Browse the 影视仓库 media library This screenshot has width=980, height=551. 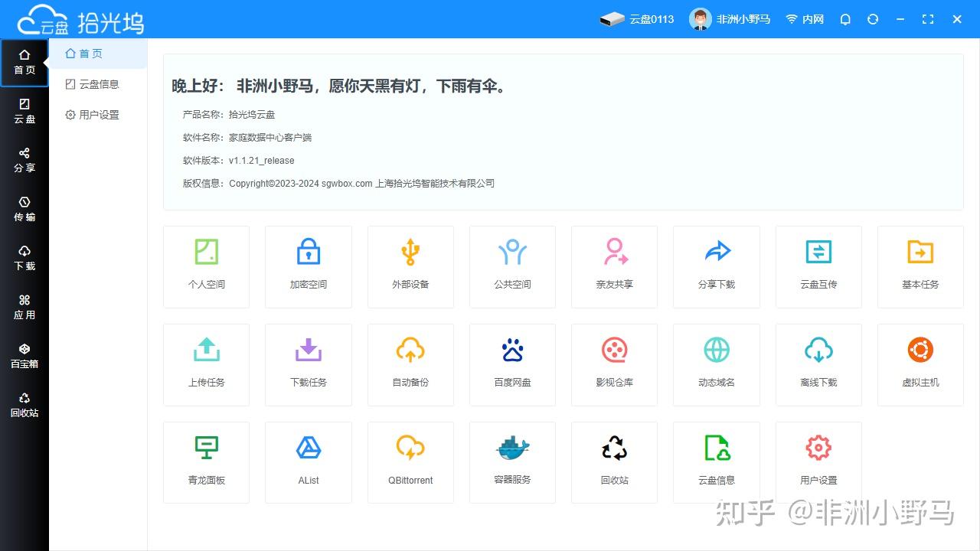point(614,364)
